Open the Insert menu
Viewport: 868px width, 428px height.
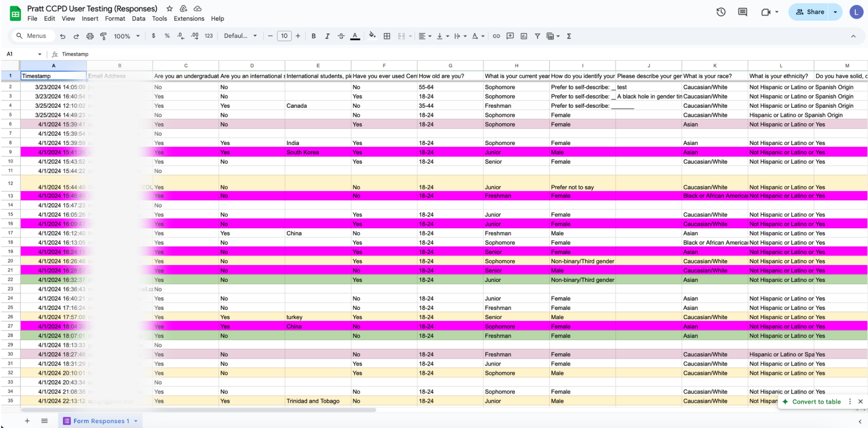pyautogui.click(x=90, y=19)
